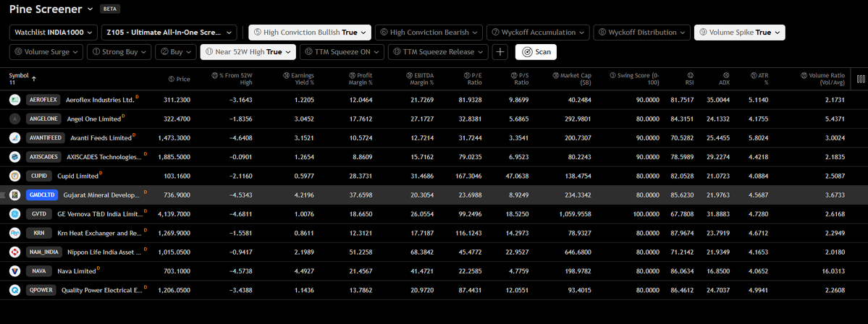Image resolution: width=868 pixels, height=324 pixels.
Task: Sort by Symbol column header
Action: click(22, 79)
